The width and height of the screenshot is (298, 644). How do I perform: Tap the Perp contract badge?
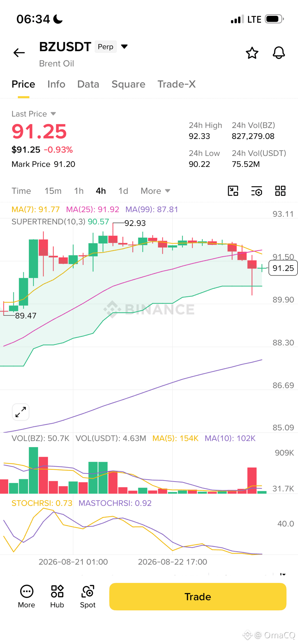click(x=105, y=47)
